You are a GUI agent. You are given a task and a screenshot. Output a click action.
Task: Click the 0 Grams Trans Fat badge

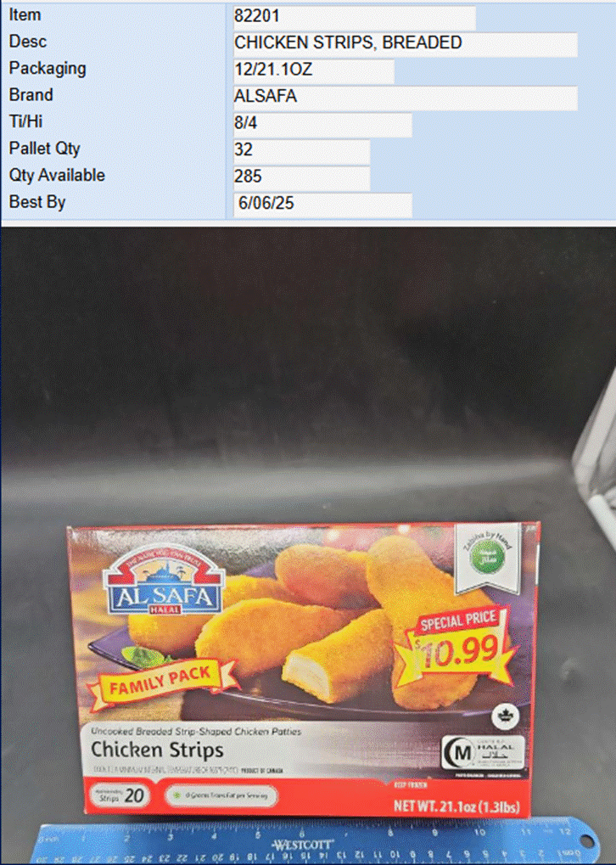(221, 796)
